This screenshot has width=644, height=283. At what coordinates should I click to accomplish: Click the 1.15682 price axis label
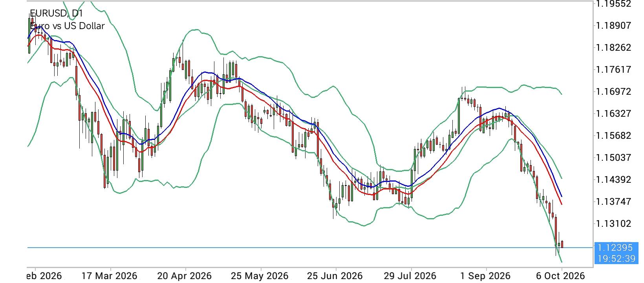pos(613,136)
